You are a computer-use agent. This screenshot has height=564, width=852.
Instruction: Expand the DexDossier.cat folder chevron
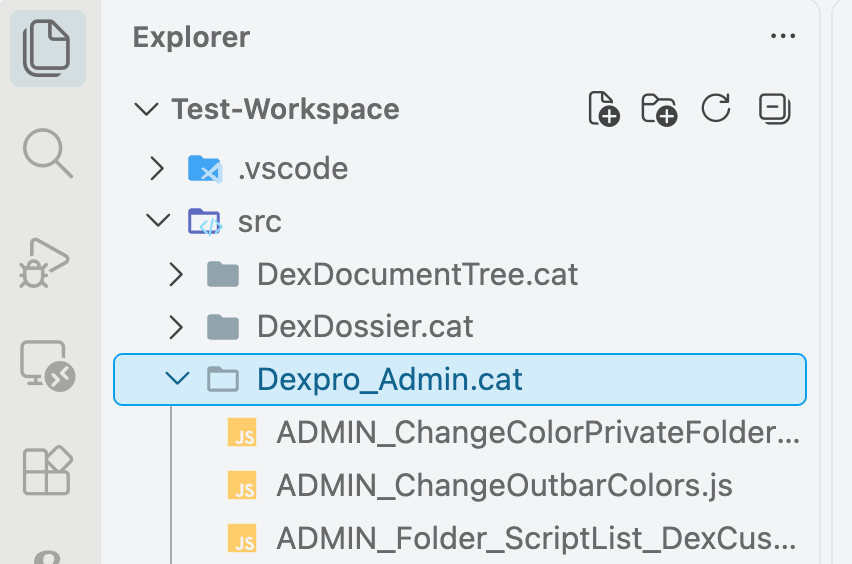tap(176, 327)
